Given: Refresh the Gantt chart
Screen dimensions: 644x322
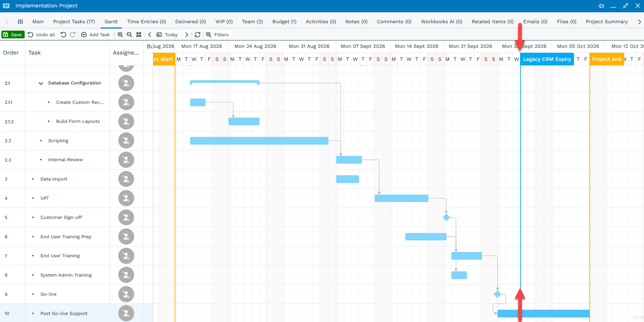Looking at the screenshot, I should [198, 34].
